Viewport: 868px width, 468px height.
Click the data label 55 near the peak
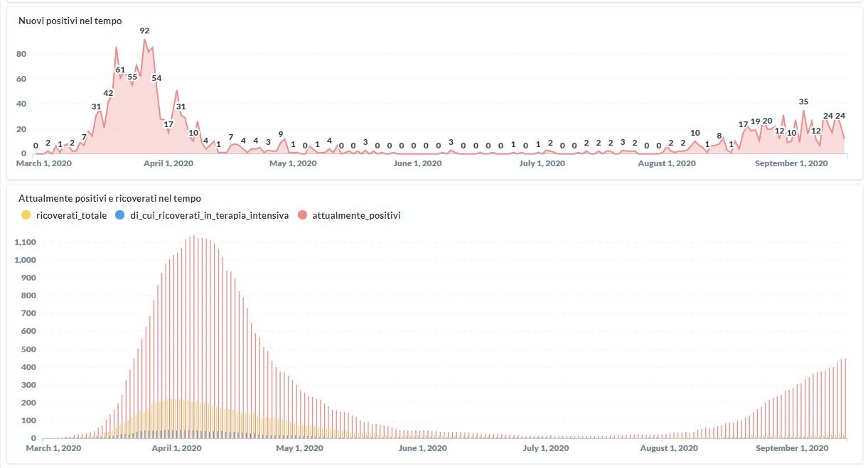click(x=132, y=77)
